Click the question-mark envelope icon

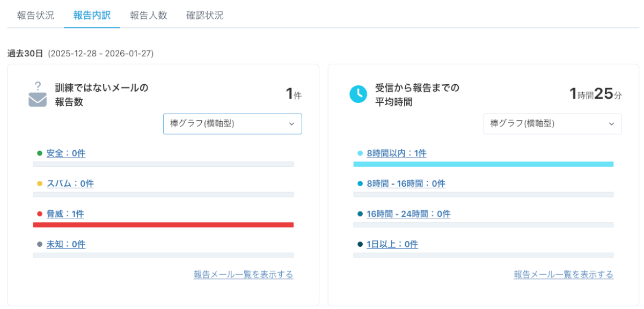[38, 94]
